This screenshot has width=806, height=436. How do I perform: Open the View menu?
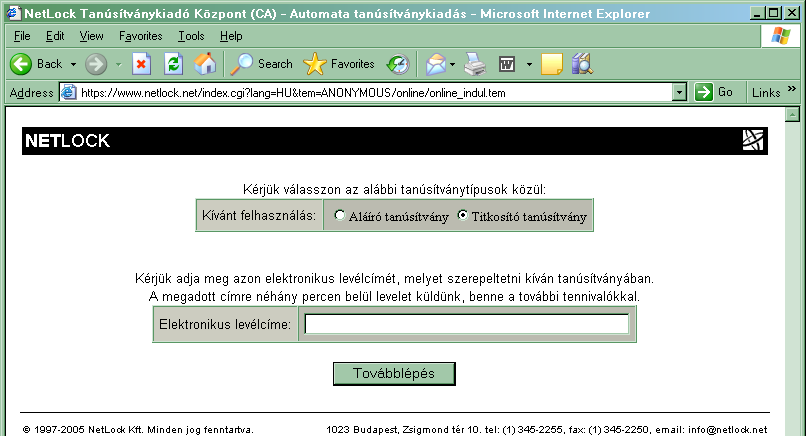point(91,36)
